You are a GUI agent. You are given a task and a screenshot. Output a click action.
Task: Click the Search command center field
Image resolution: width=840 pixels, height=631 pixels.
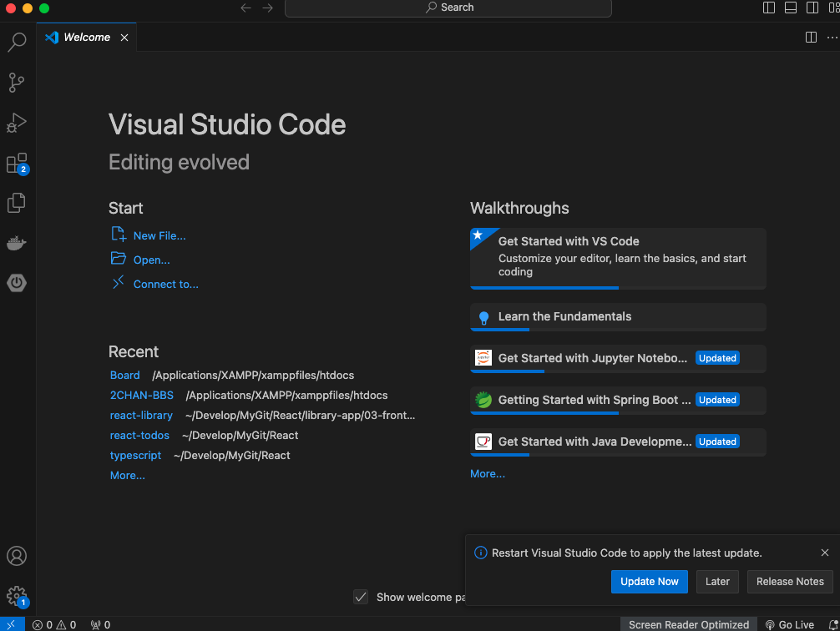448,8
